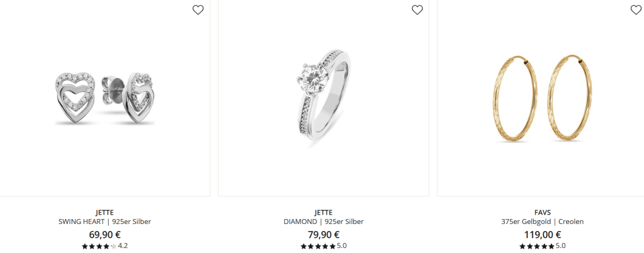This screenshot has width=644, height=253.
Task: Click the left heart-shaped stud earring
Action: (x=75, y=98)
